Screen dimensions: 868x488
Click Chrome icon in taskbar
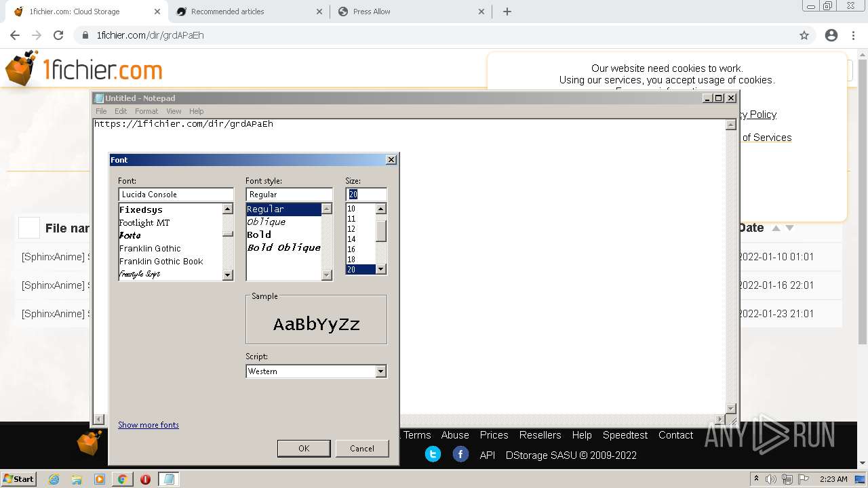click(122, 479)
